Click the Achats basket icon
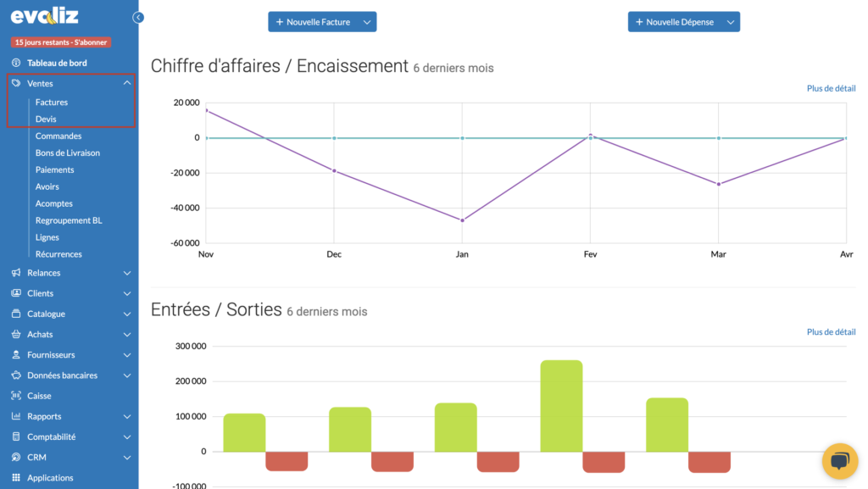This screenshot has width=868, height=489. pyautogui.click(x=16, y=335)
